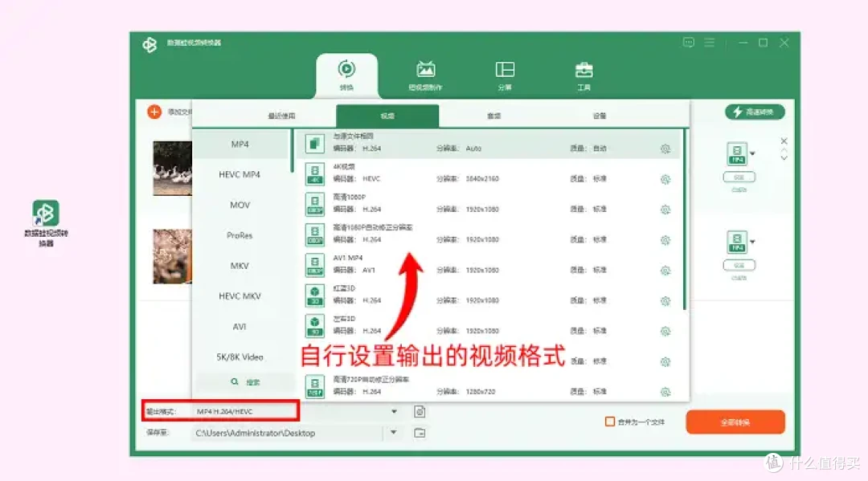Viewport: 868px width, 481px height.
Task: Choose the HD 1080P H.264 preset
Action: [489, 204]
